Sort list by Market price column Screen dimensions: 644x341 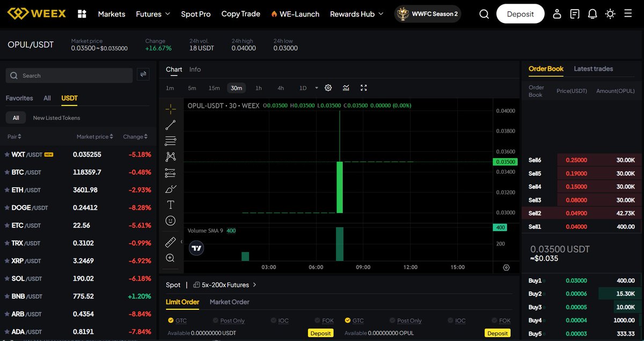[x=94, y=137]
